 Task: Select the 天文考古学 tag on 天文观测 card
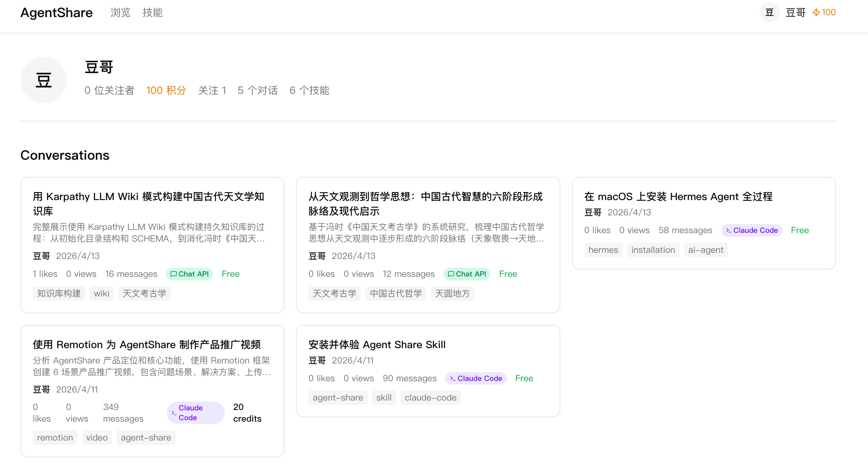(x=335, y=294)
